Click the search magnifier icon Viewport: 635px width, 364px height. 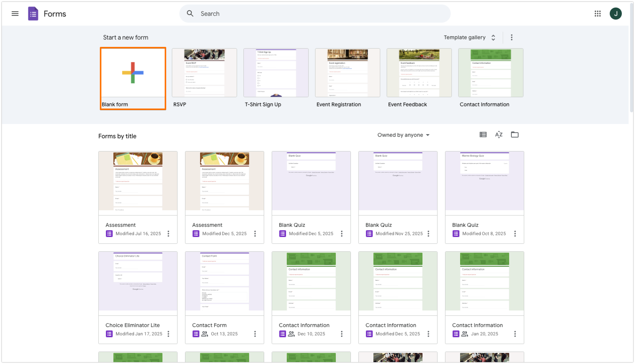click(x=190, y=13)
